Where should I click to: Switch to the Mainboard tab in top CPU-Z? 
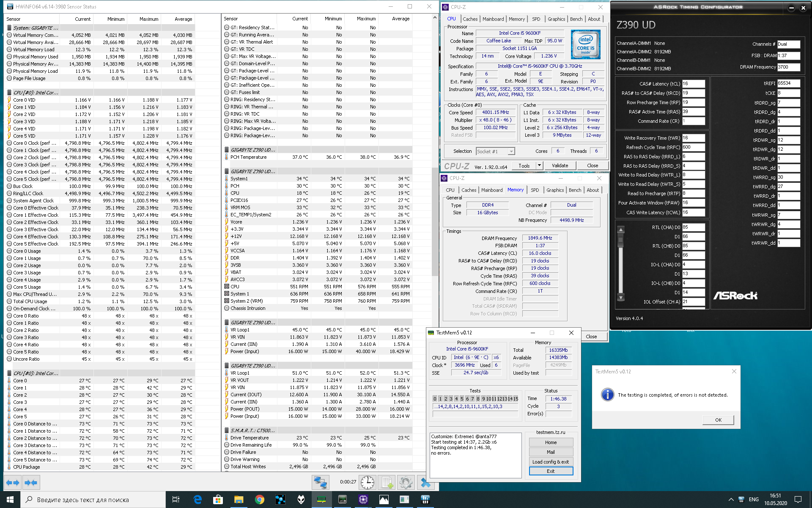pos(493,19)
